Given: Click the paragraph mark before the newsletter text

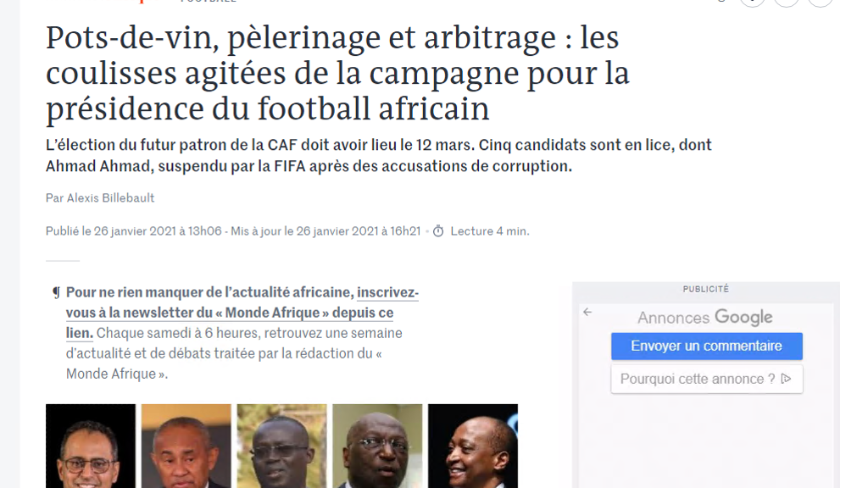Looking at the screenshot, I should [x=56, y=292].
